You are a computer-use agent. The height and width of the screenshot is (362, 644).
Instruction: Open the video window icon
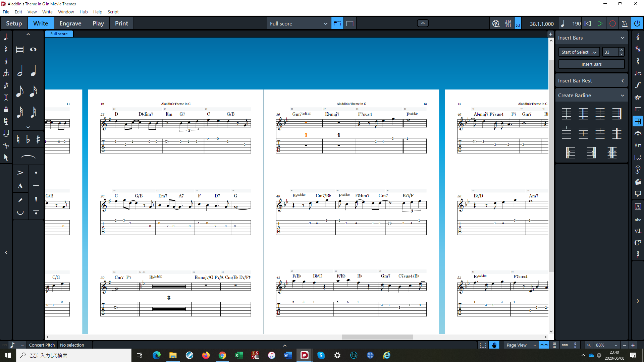[x=496, y=23]
